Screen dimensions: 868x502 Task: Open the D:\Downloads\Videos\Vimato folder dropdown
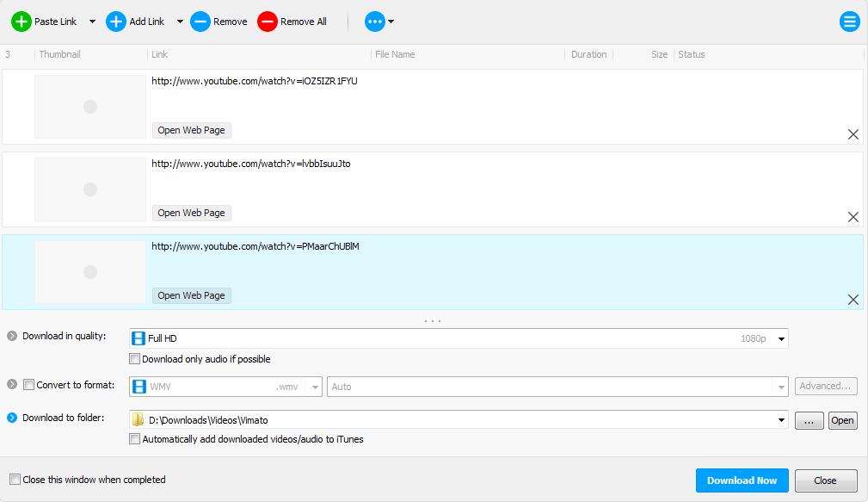[x=459, y=420]
